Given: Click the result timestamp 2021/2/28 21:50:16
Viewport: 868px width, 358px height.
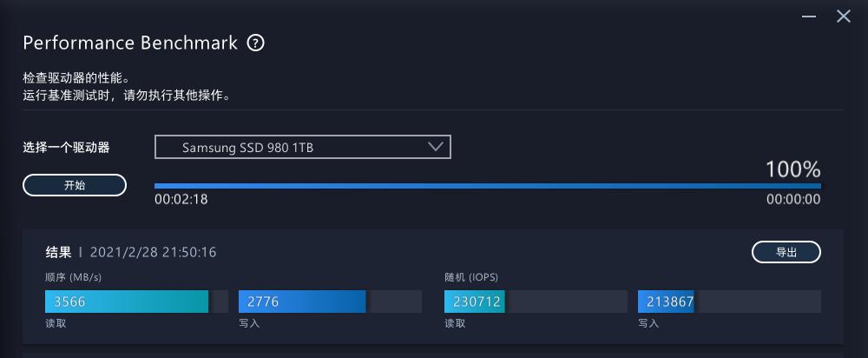Looking at the screenshot, I should 153,253.
